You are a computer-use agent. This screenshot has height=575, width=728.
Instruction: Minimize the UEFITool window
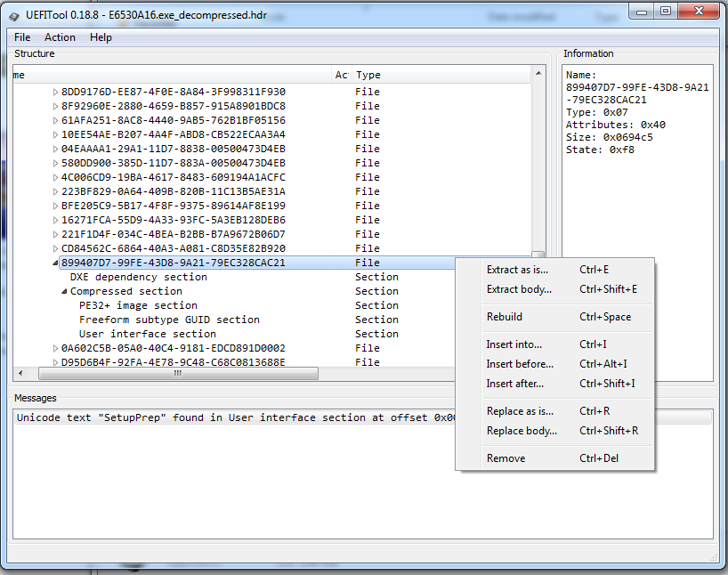pyautogui.click(x=642, y=12)
